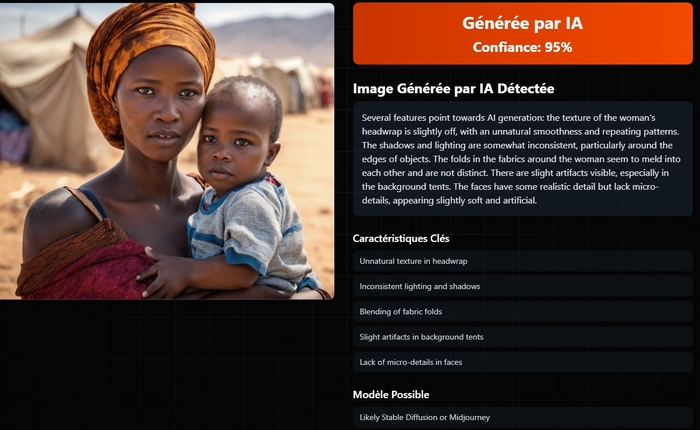Select the 'Confiance: 95%' confidence text

pyautogui.click(x=522, y=47)
